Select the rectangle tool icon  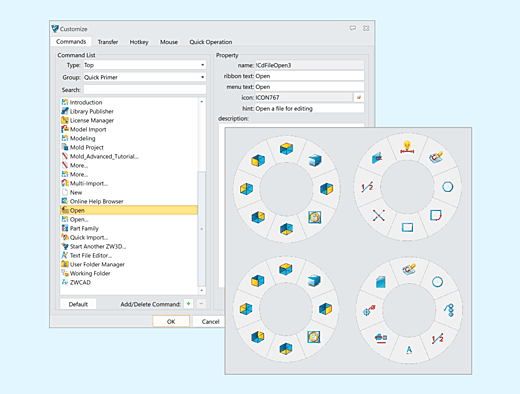(x=407, y=227)
